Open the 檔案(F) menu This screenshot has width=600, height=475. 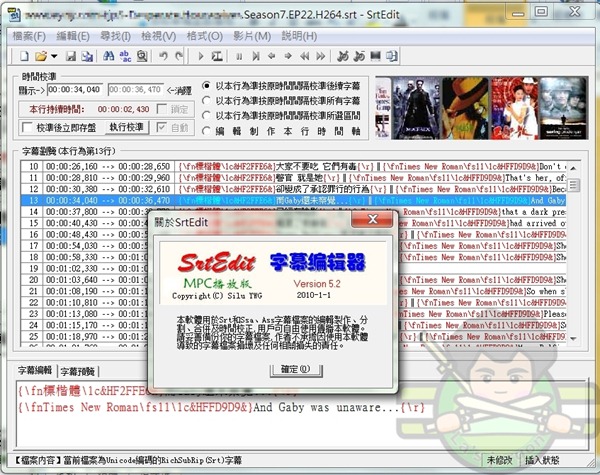[x=29, y=36]
